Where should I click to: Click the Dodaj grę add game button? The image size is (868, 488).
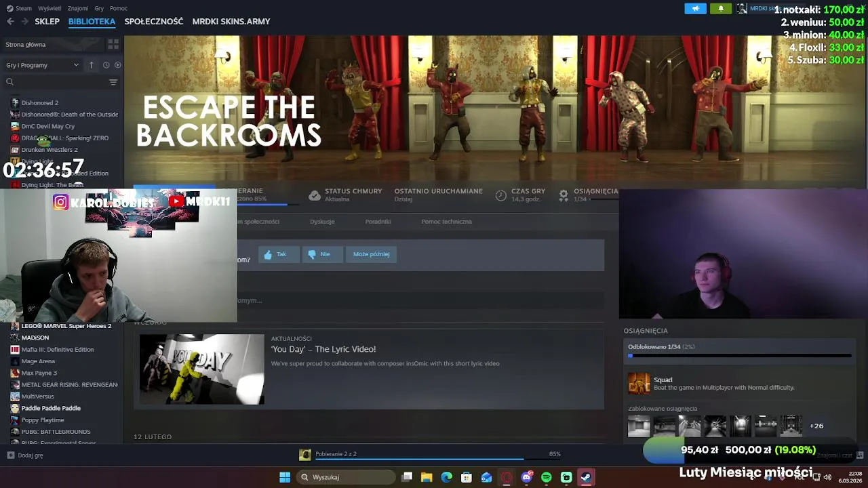(25, 455)
